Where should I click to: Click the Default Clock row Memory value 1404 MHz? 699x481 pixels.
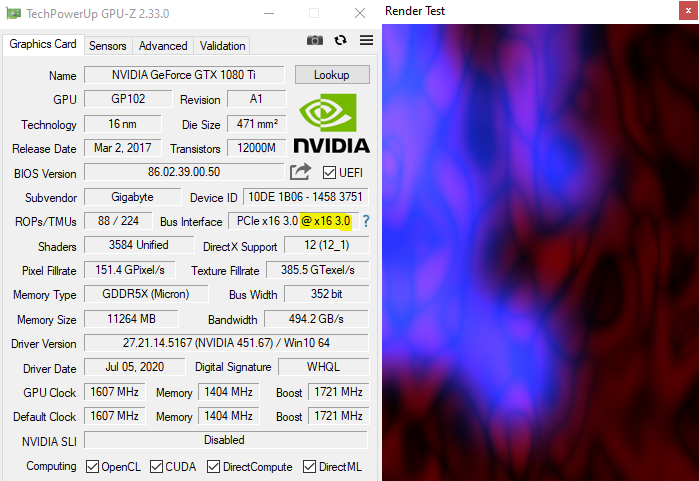pos(229,416)
